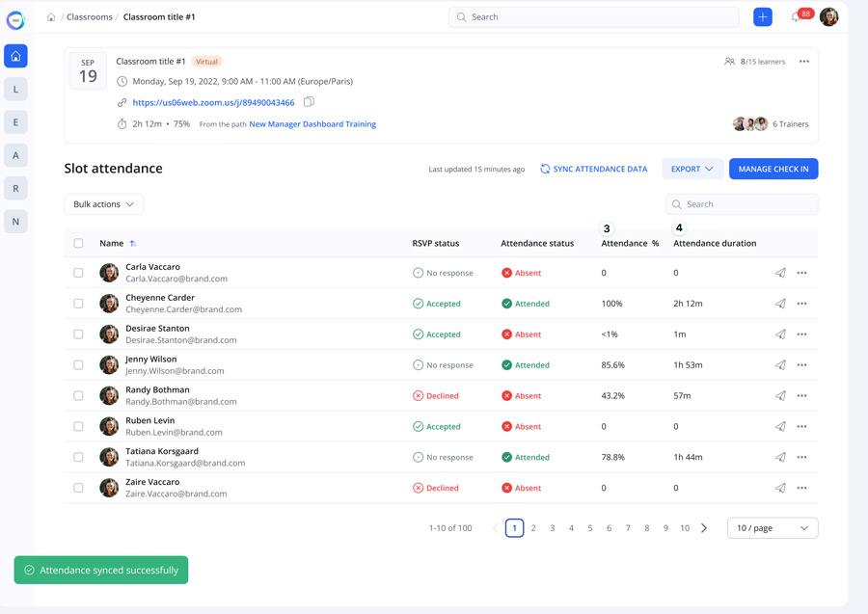Go to page 2
Image resolution: width=868 pixels, height=614 pixels.
(533, 528)
